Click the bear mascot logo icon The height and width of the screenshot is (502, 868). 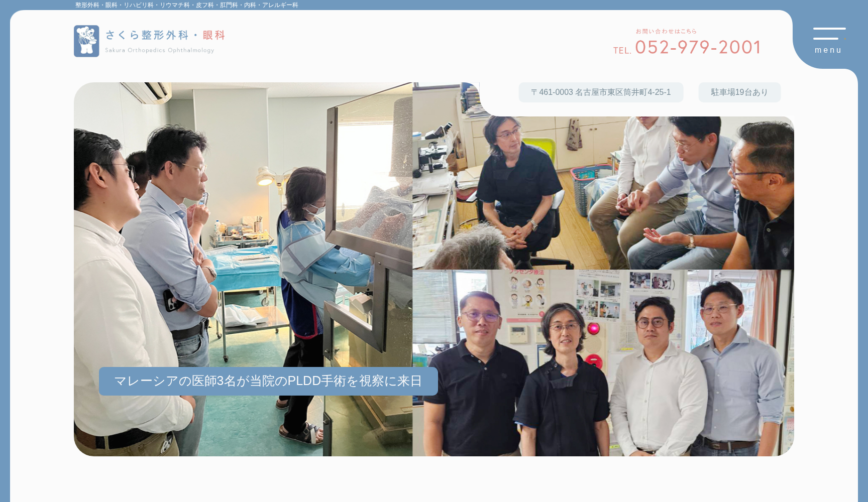point(86,41)
